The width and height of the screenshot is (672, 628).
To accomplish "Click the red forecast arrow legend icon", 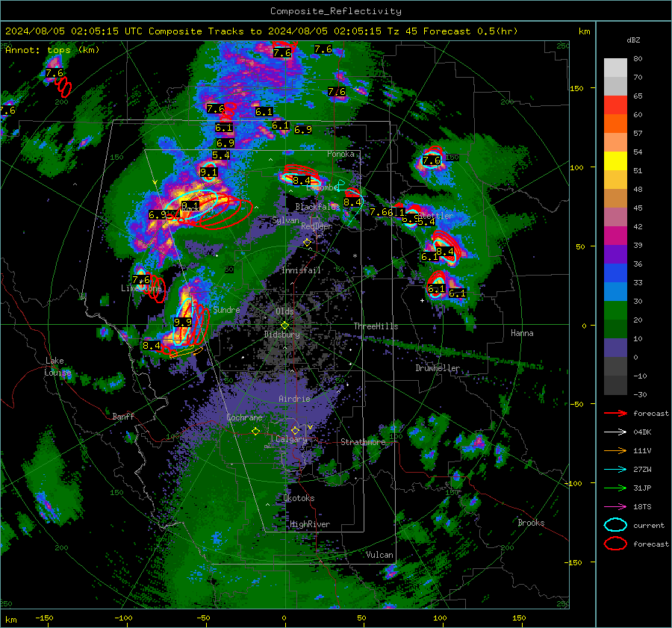I will tap(615, 413).
